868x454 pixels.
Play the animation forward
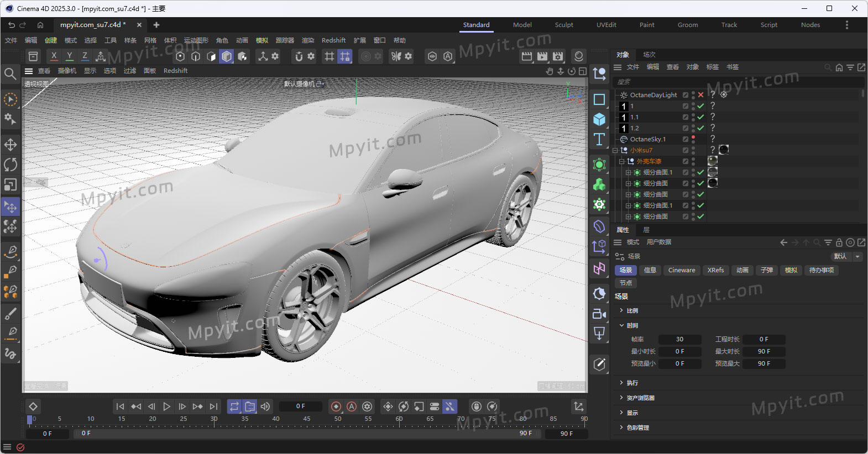pos(167,407)
